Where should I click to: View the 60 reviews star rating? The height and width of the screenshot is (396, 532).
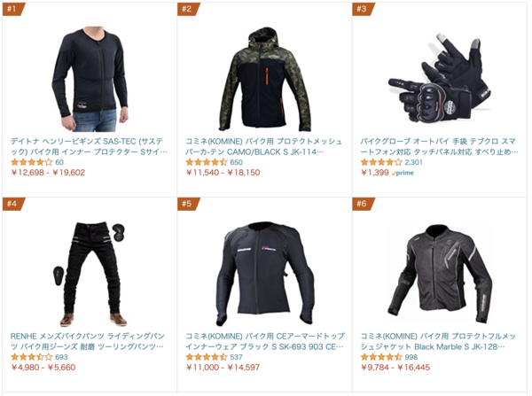point(32,162)
